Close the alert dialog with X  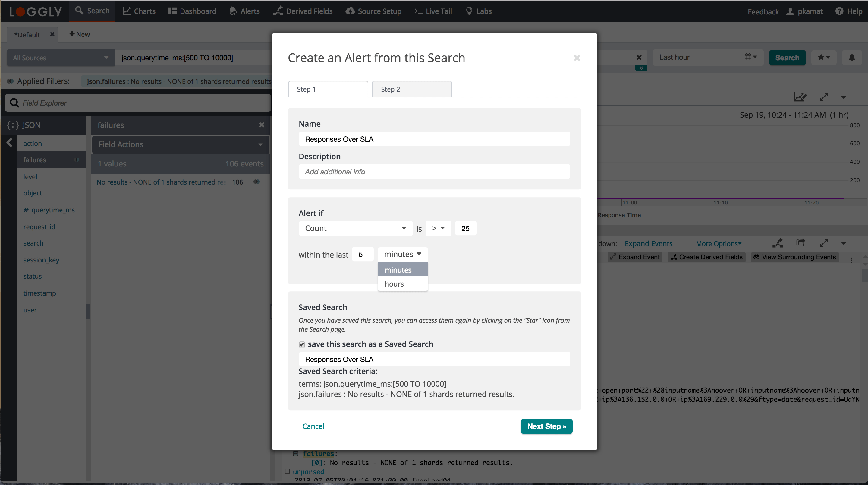(x=577, y=58)
